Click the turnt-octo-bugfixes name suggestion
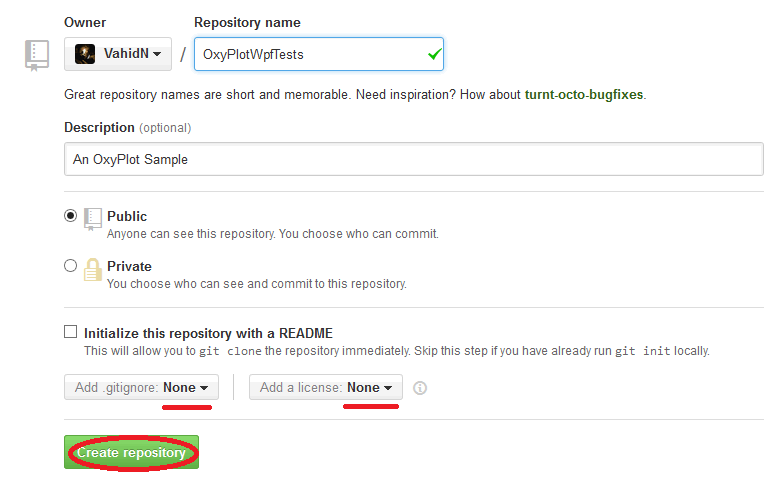The width and height of the screenshot is (779, 487). pos(584,95)
